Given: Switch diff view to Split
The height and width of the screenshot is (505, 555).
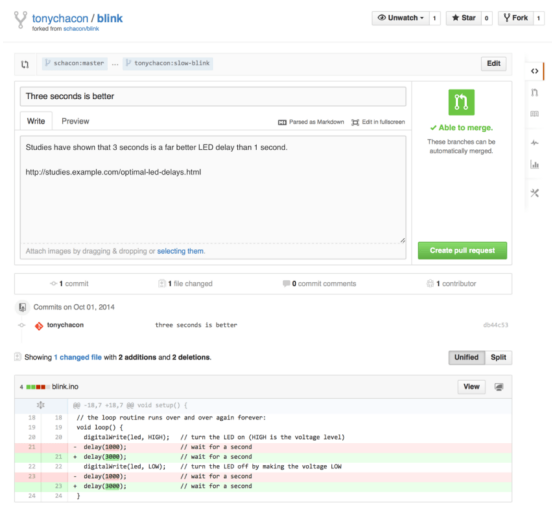Looking at the screenshot, I should pos(498,358).
